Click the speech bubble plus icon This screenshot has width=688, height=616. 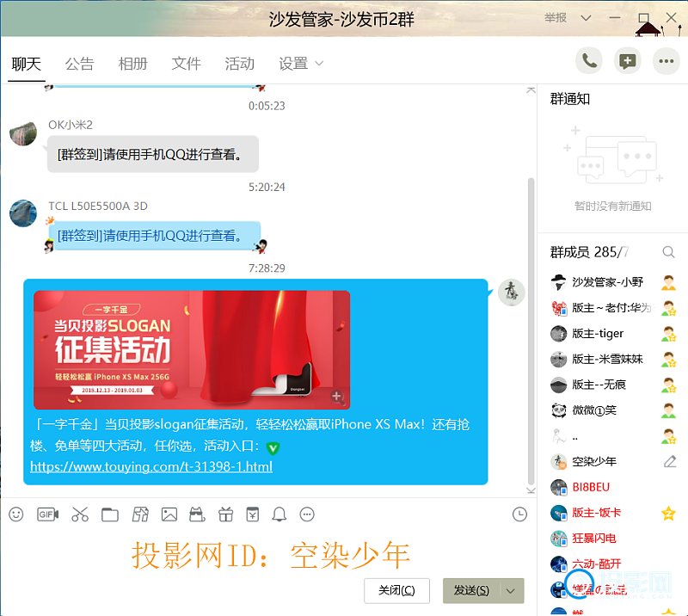point(628,61)
